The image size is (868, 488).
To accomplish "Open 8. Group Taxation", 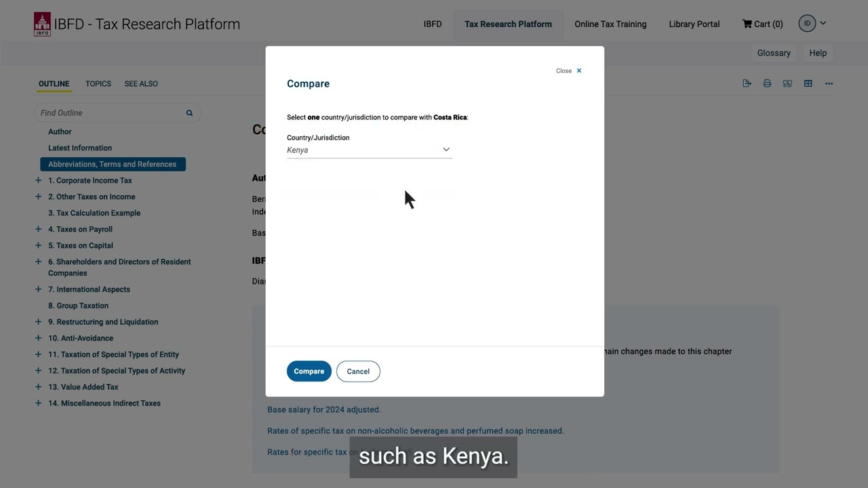I will (x=78, y=306).
